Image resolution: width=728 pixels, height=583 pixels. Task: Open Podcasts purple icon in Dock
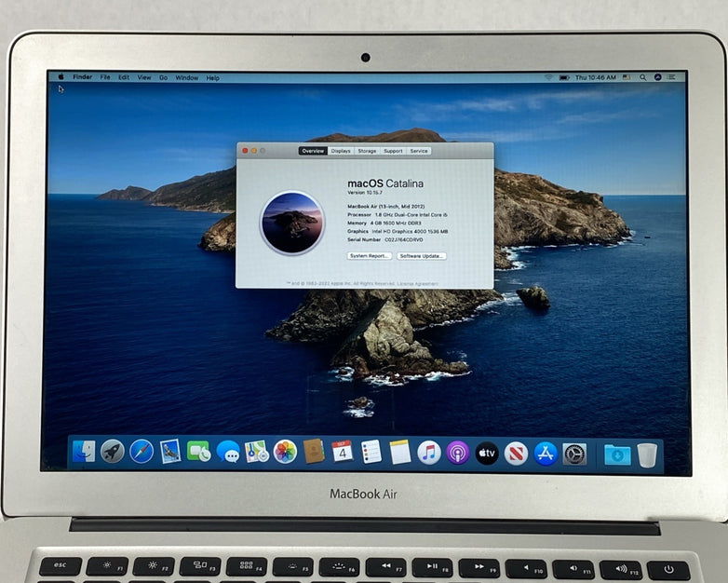point(458,453)
